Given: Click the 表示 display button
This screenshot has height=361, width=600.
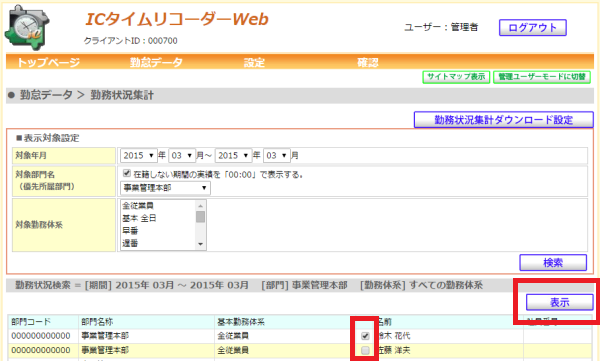Looking at the screenshot, I should click(559, 302).
